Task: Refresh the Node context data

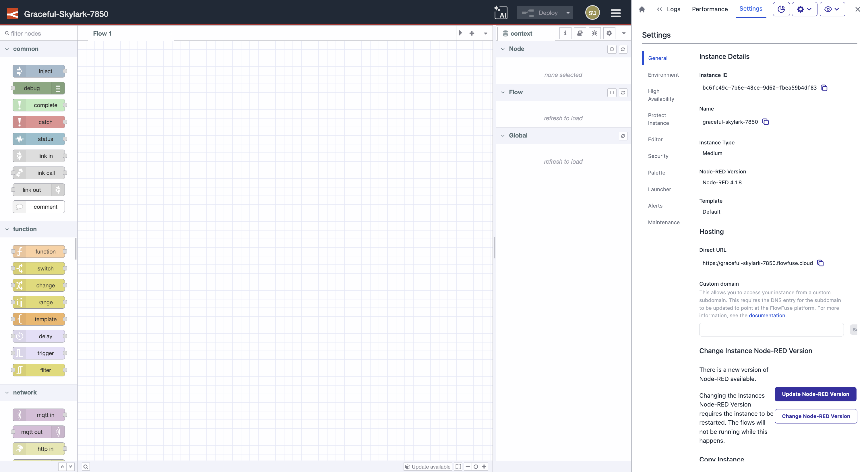Action: click(x=623, y=49)
